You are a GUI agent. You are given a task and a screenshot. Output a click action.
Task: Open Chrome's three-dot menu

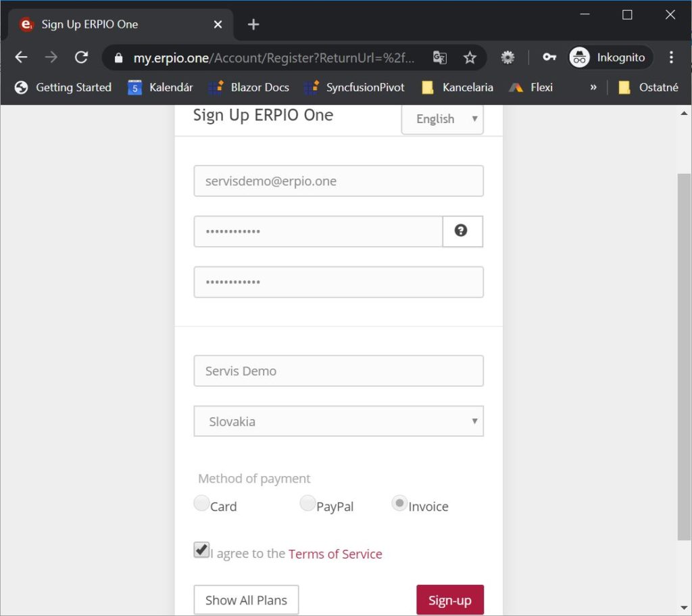pos(671,57)
